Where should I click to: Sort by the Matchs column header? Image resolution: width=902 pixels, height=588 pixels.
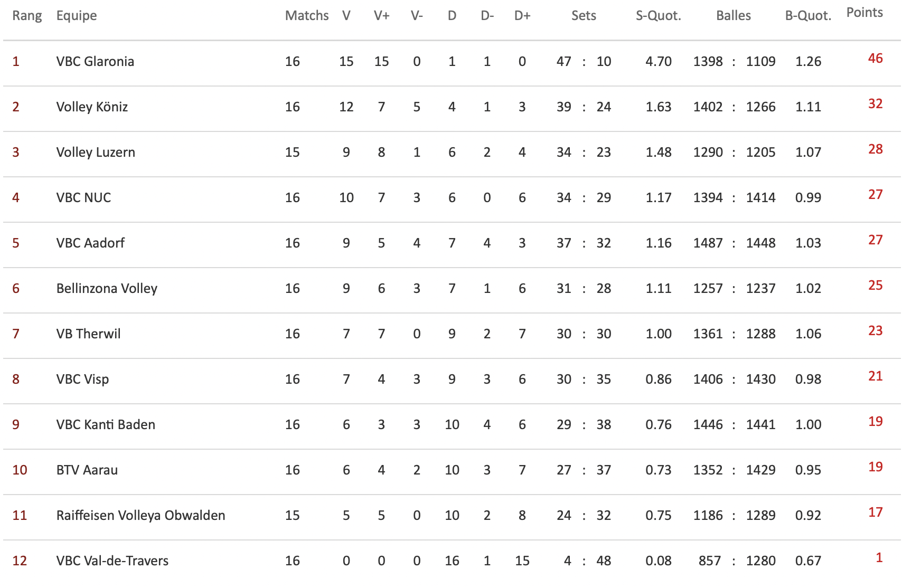coord(307,16)
